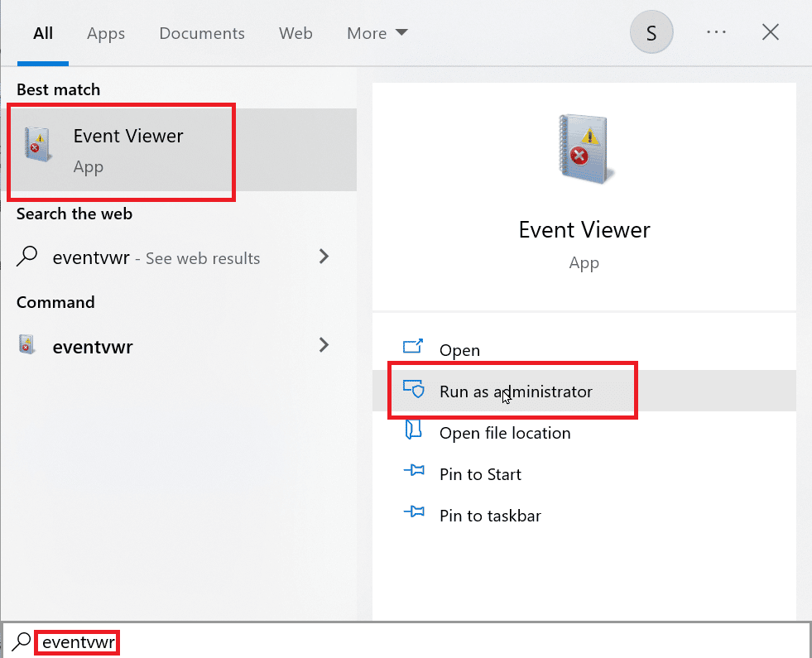The width and height of the screenshot is (812, 658).
Task: Choose Open file location
Action: pyautogui.click(x=584, y=433)
